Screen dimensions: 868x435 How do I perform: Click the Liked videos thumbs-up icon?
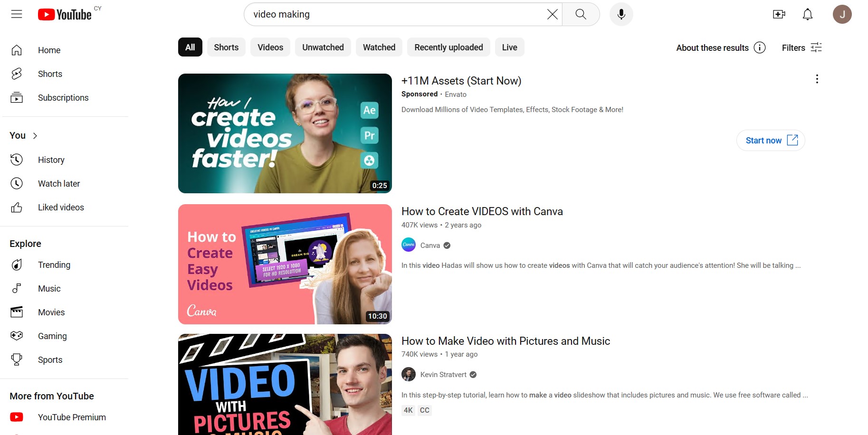pos(17,207)
